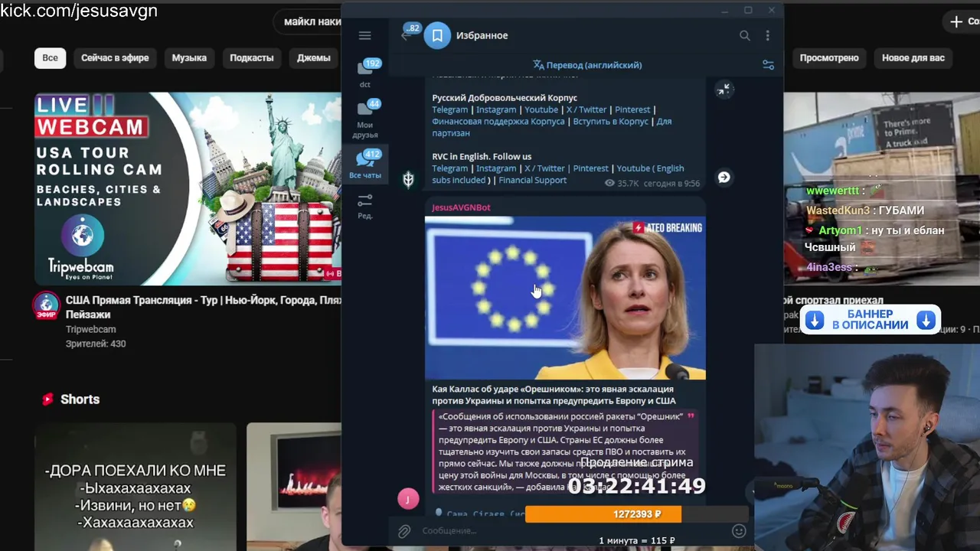Forward the RVC post via arrow icon

724,178
